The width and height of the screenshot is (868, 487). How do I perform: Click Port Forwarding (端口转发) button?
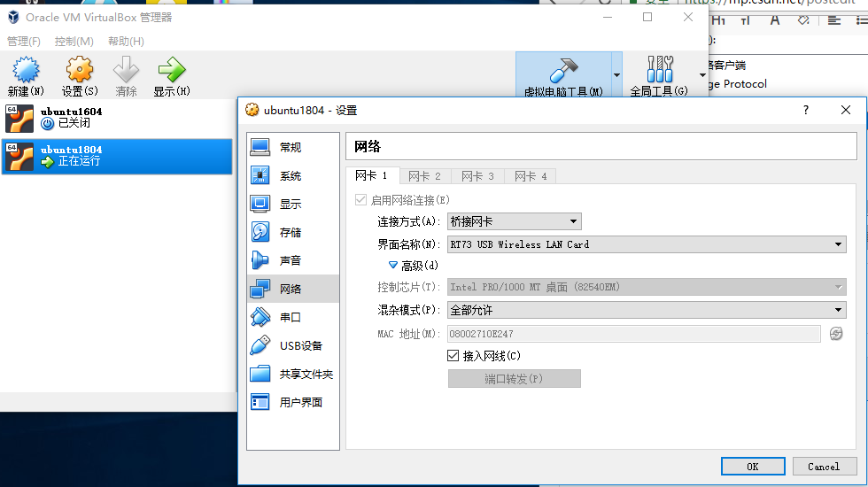click(x=515, y=379)
